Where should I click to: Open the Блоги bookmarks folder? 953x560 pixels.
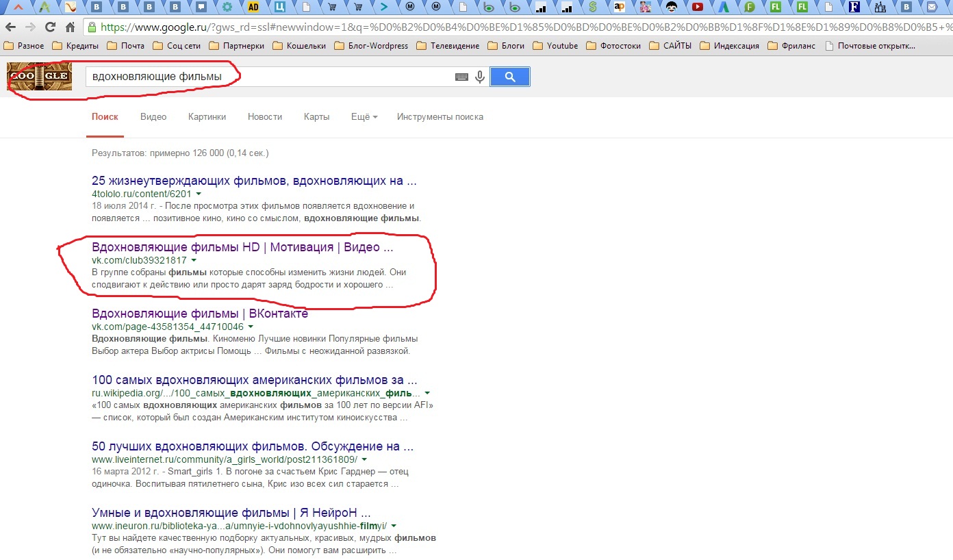click(x=507, y=46)
